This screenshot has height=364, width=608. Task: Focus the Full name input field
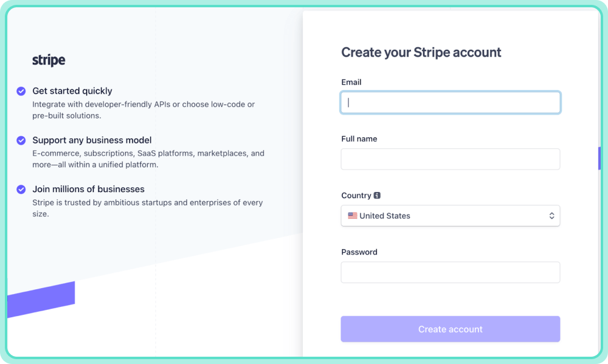click(x=450, y=159)
